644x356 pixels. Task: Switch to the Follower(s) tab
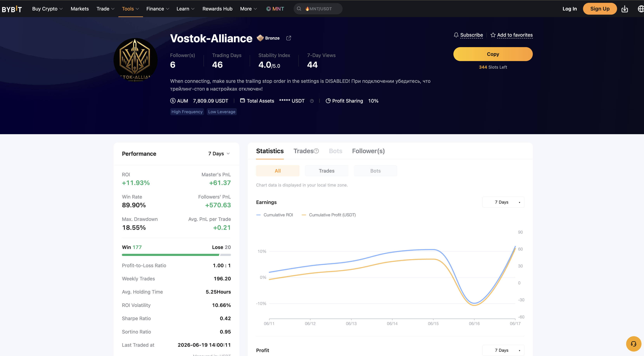tap(368, 151)
